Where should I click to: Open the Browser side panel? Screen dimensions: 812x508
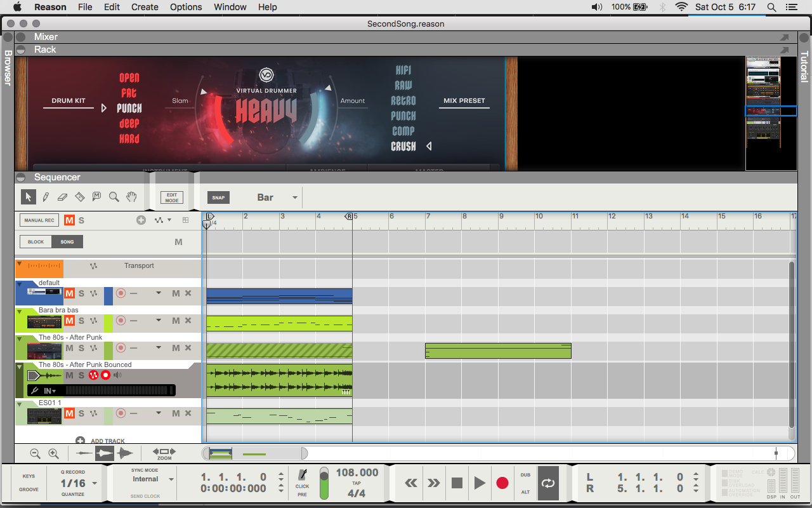click(8, 68)
